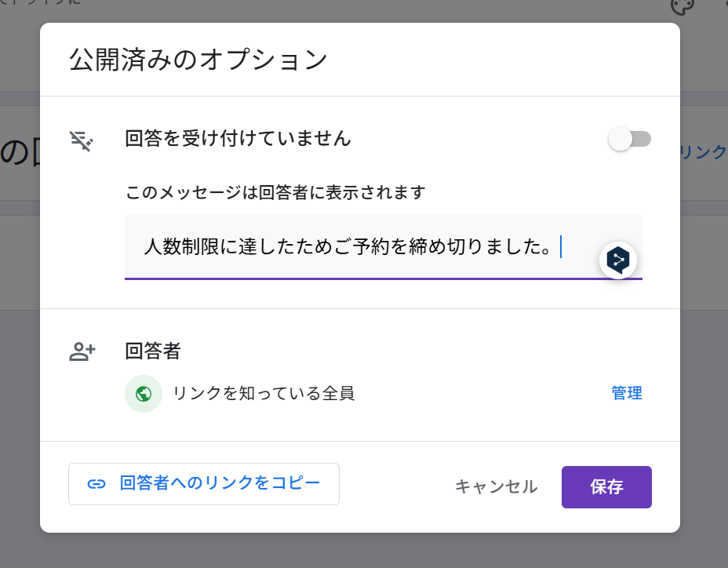Open 管理 to manage respondents
728x568 pixels.
point(627,393)
